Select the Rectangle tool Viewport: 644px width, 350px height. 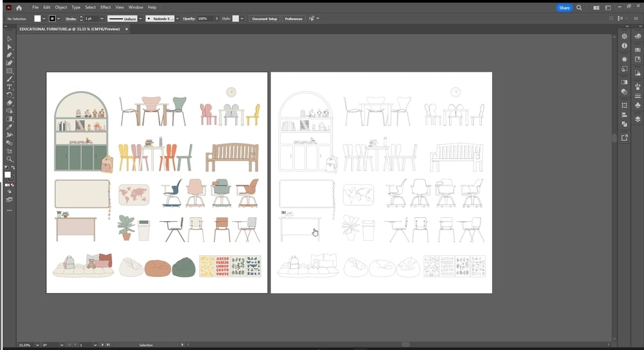pos(9,71)
